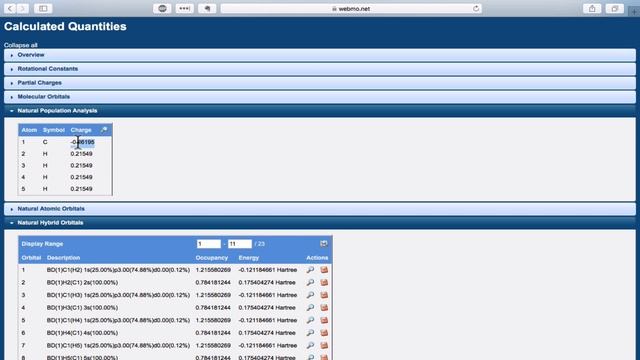This screenshot has width=640, height=360.
Task: Click the Evernote elephant extension icon
Action: coord(207,8)
